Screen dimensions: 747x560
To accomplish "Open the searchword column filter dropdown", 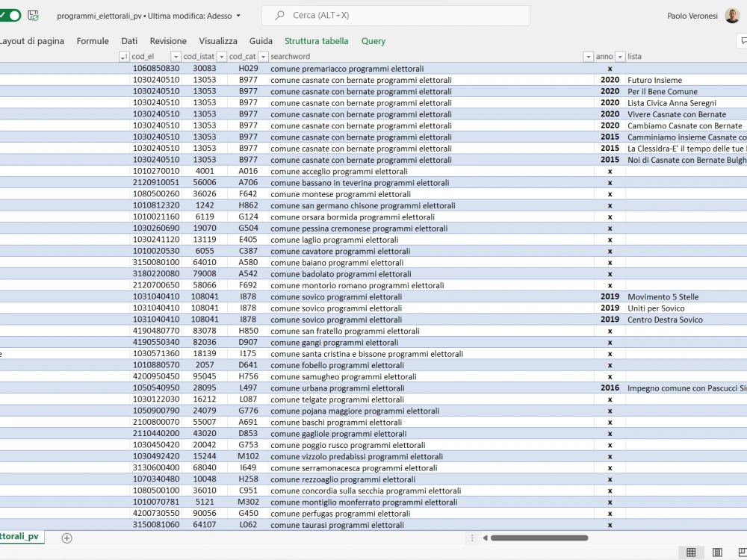I will pos(588,57).
